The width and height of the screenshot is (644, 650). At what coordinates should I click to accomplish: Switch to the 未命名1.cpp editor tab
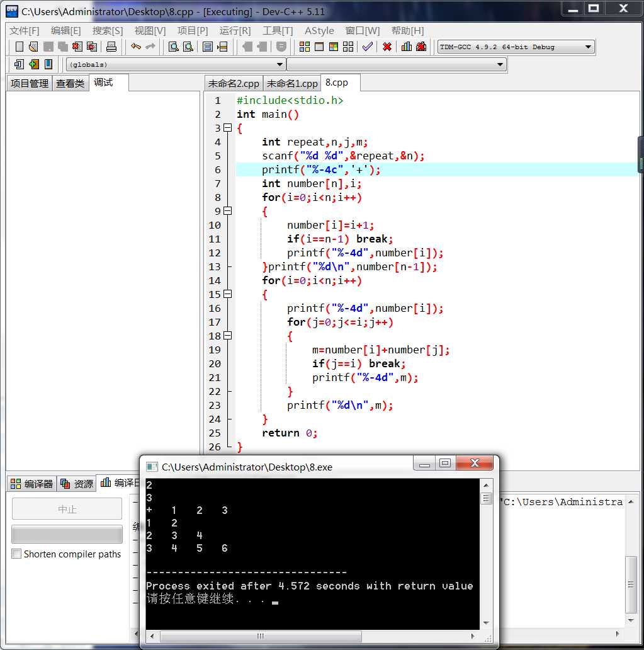[292, 83]
